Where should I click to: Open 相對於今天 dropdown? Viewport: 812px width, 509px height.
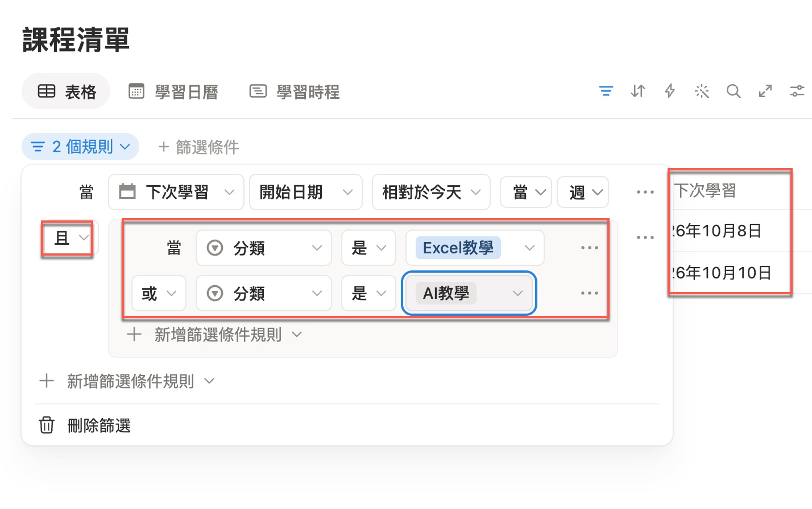click(431, 192)
